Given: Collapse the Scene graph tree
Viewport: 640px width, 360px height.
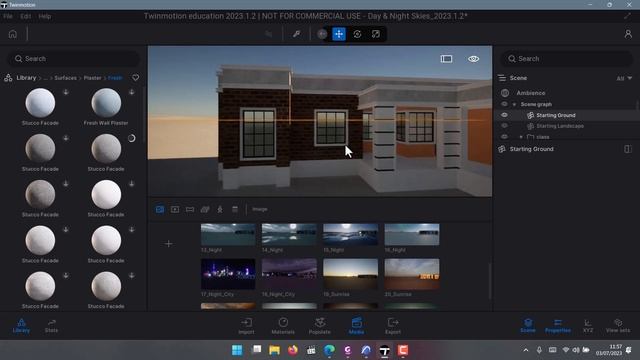Looking at the screenshot, I should (514, 104).
